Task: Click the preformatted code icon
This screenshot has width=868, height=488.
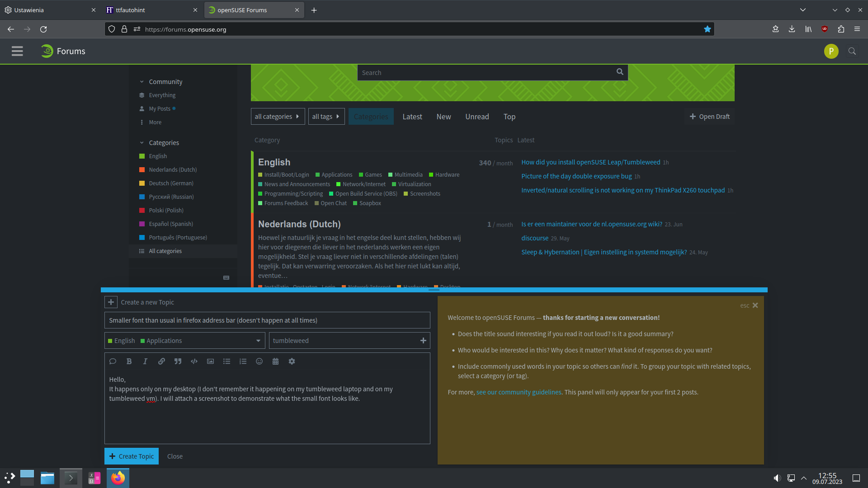Action: [194, 361]
